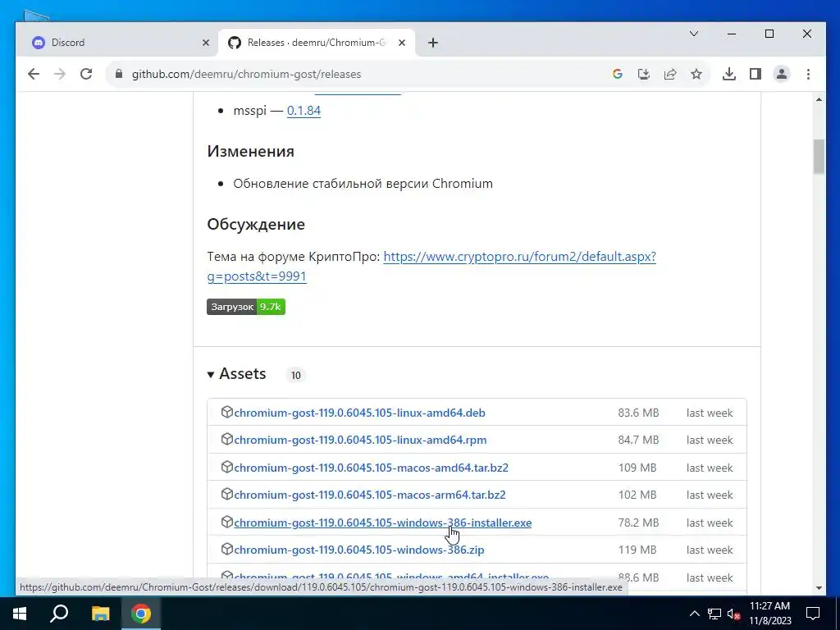Viewport: 840px width, 630px height.
Task: Click package icon beside windows-386-installer.exe
Action: 227,522
